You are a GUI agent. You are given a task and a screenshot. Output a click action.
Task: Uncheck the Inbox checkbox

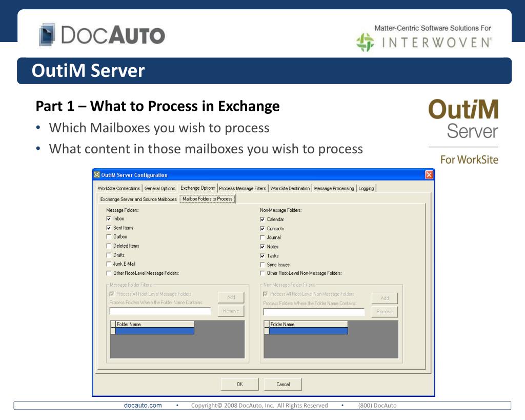pyautogui.click(x=109, y=218)
